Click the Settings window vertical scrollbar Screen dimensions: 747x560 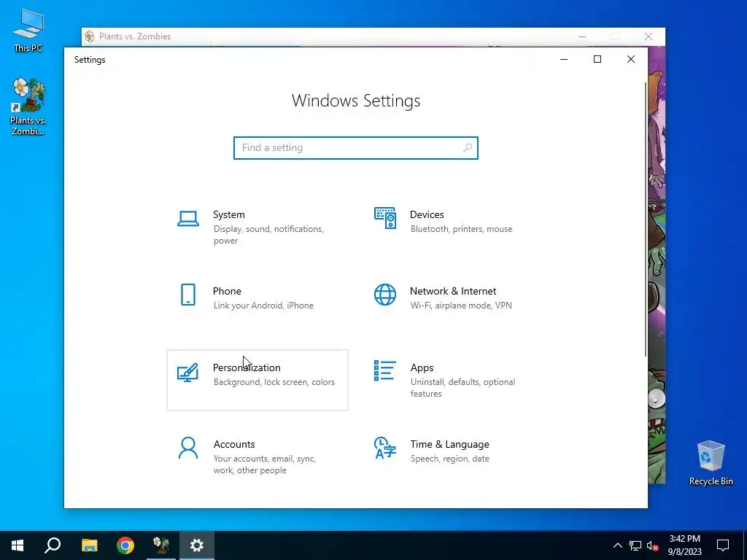click(x=646, y=219)
